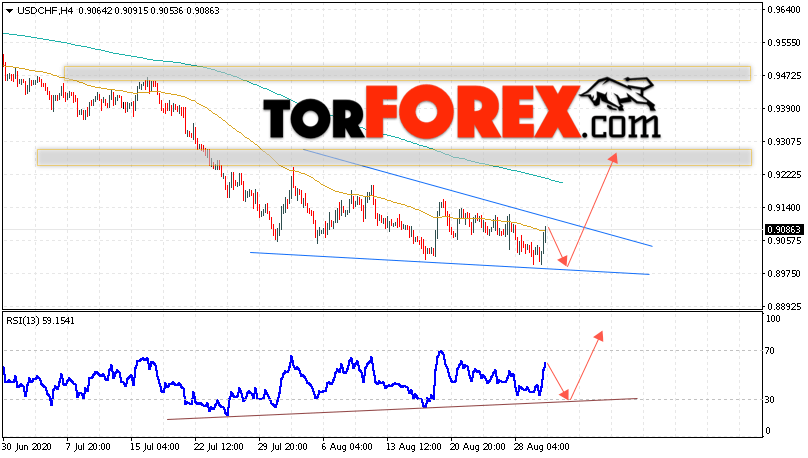Click the 6 Aug 04:00 time label
Screen dimensions: 808x458
point(347,447)
